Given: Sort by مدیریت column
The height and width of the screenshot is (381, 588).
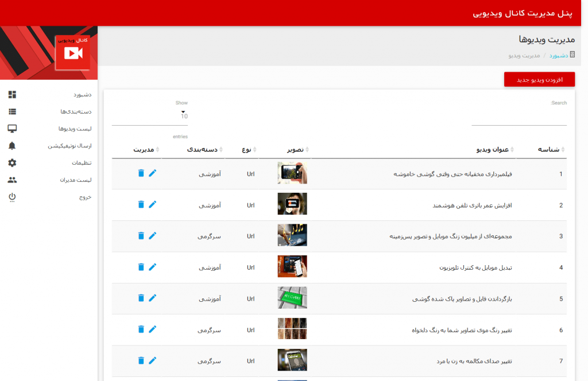Looking at the screenshot, I should click(146, 150).
